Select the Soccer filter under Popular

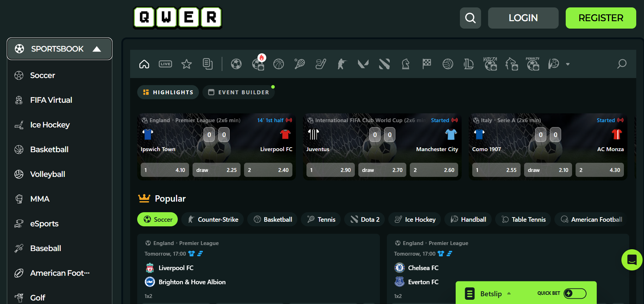[x=157, y=219]
